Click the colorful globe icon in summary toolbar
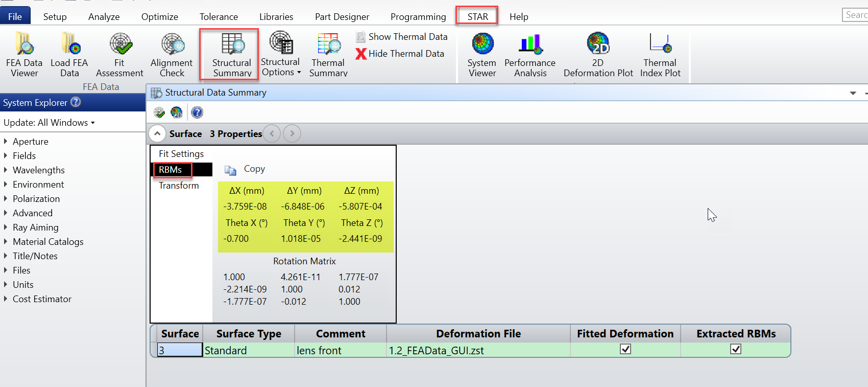Image resolution: width=868 pixels, height=387 pixels. point(177,112)
